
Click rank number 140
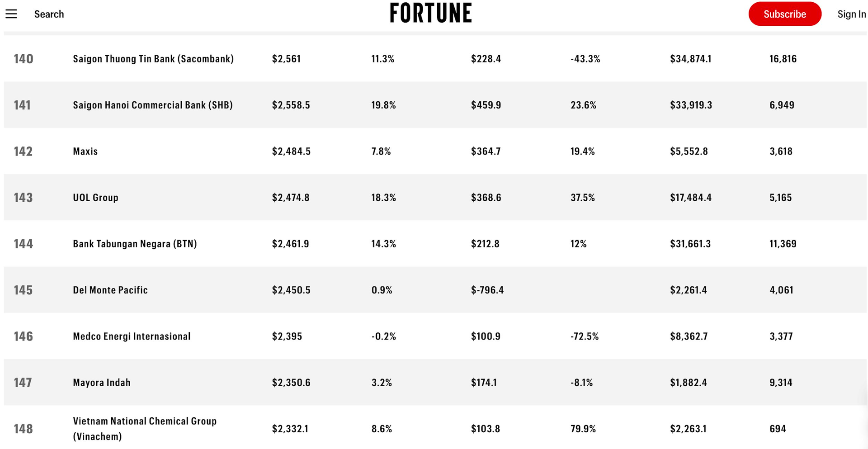[24, 59]
